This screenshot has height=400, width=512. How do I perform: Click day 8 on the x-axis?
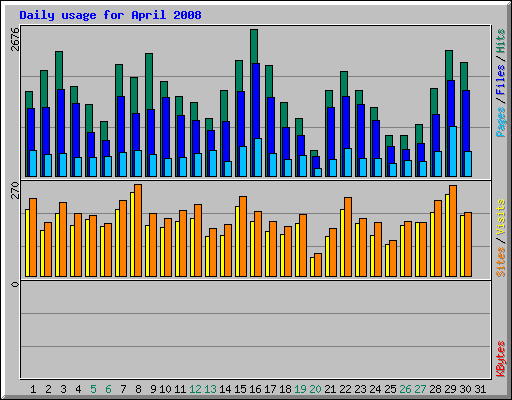(138, 389)
